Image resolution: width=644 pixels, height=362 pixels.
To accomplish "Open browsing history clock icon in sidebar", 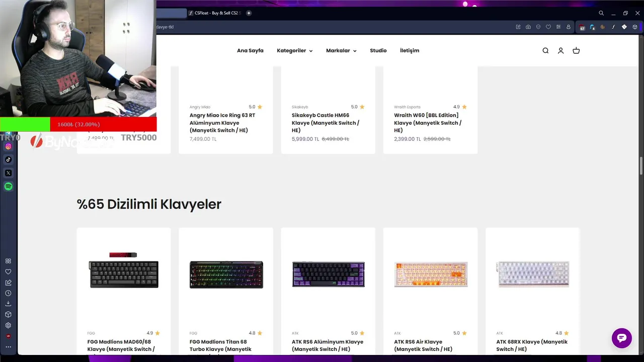I will [8, 293].
